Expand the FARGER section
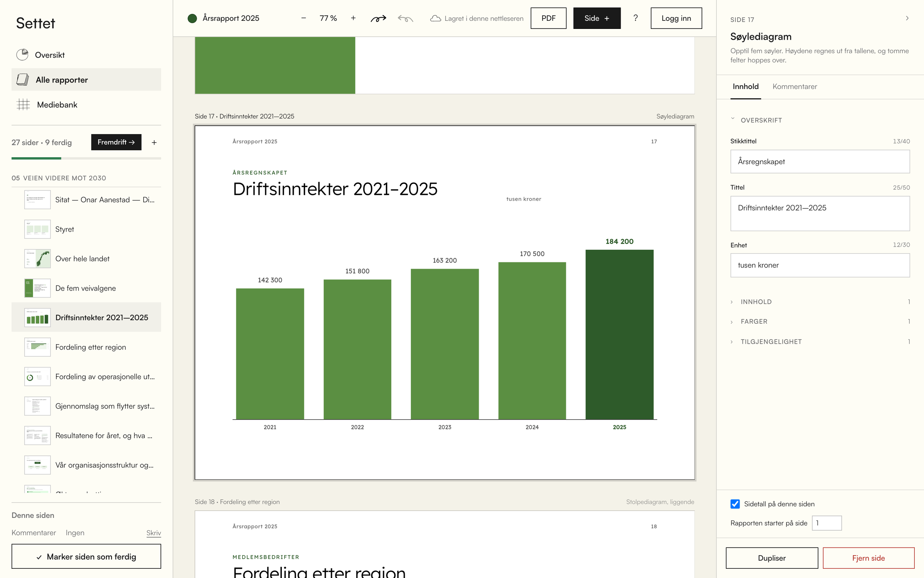Image resolution: width=924 pixels, height=578 pixels. point(820,321)
